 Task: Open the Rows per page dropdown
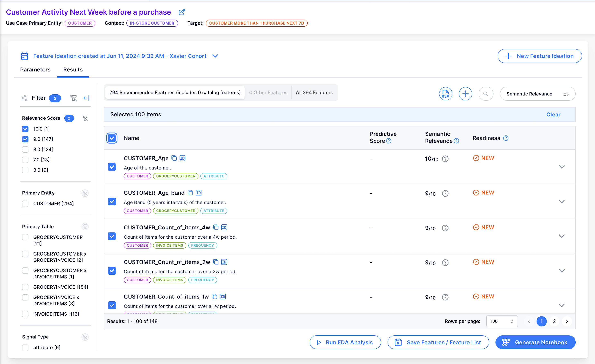click(502, 321)
